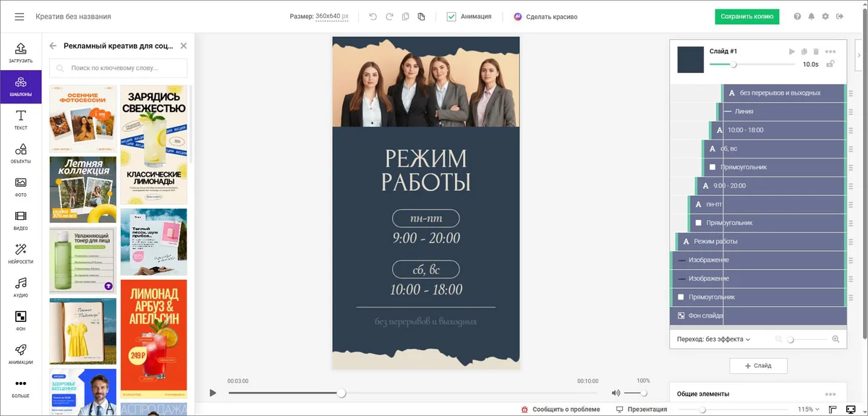Open the Шаблоны templates tab
This screenshot has height=416, width=868.
pyautogui.click(x=20, y=87)
